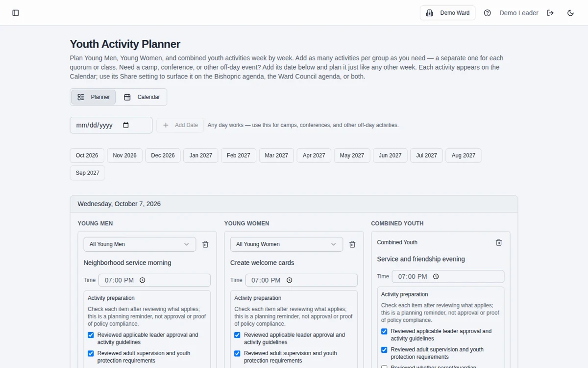588x368 pixels.
Task: Click the Planner list icon
Action: point(81,97)
